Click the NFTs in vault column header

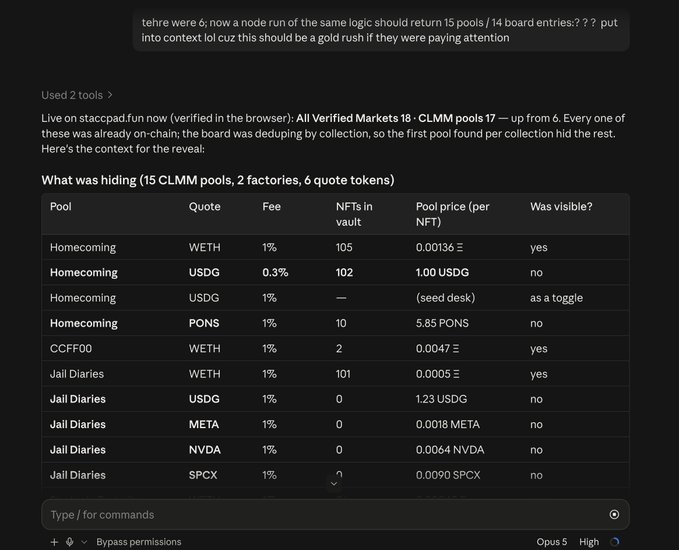coord(354,214)
